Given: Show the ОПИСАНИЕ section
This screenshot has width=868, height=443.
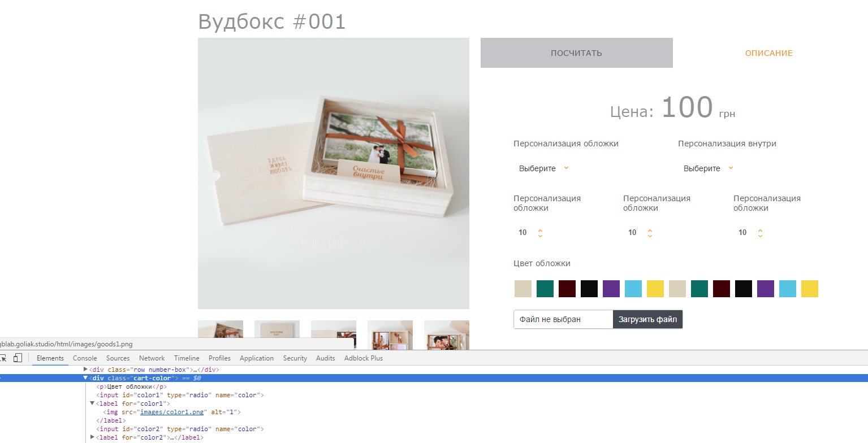Looking at the screenshot, I should click(x=768, y=53).
